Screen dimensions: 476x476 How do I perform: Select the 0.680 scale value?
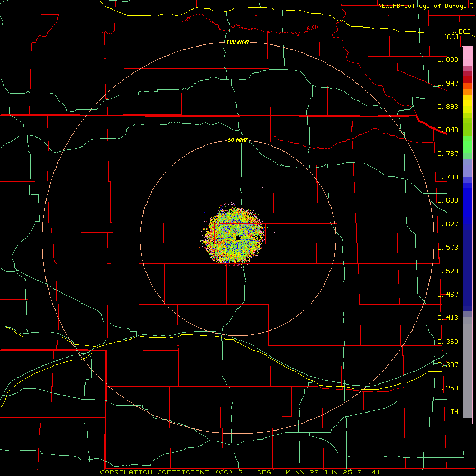pyautogui.click(x=448, y=200)
